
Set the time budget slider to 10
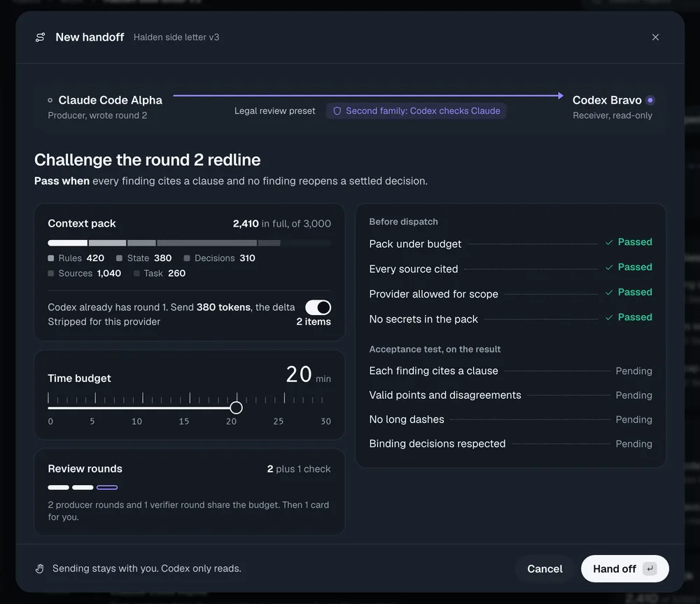click(x=142, y=407)
